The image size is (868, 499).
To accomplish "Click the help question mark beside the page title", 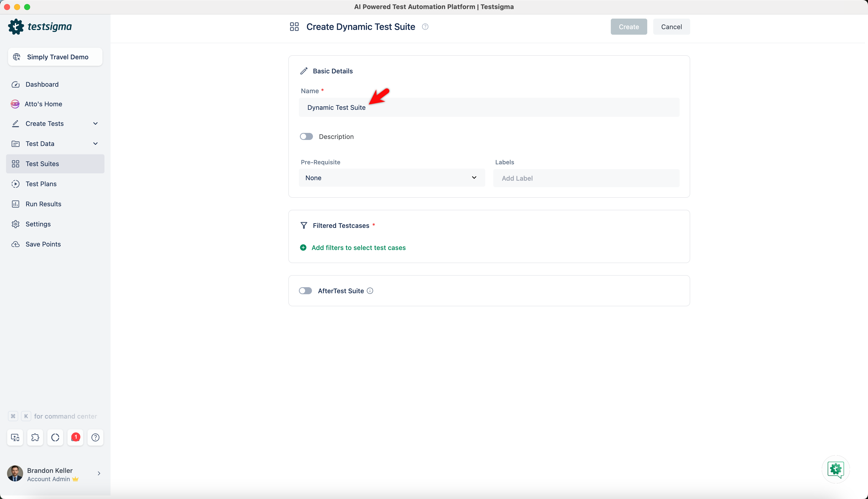I will [x=425, y=26].
